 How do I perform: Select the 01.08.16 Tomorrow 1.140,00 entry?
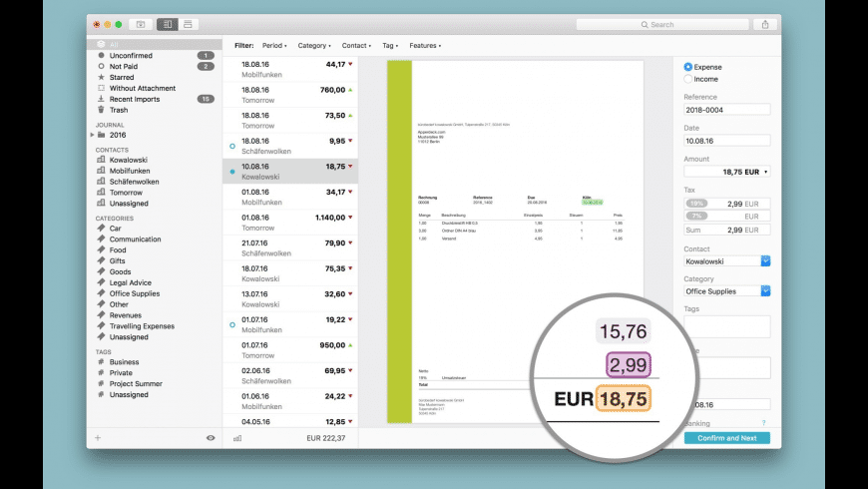[290, 223]
